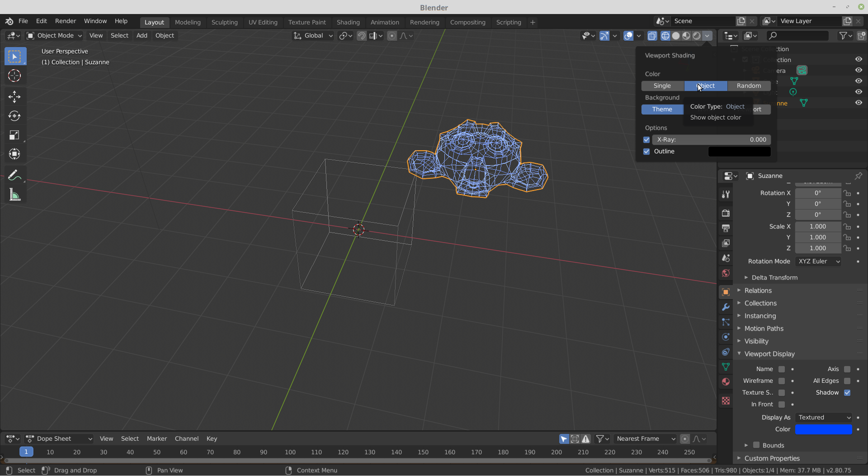The width and height of the screenshot is (868, 476).
Task: Set shading color to Random
Action: 749,86
